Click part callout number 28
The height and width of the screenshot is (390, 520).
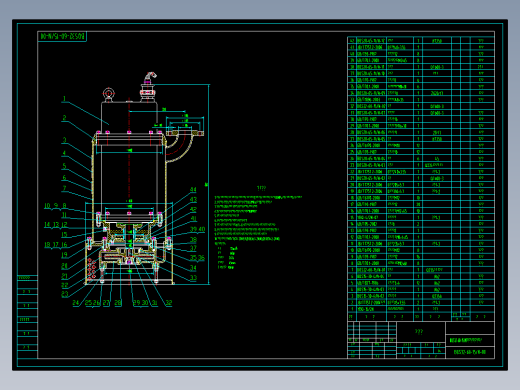tap(118, 303)
